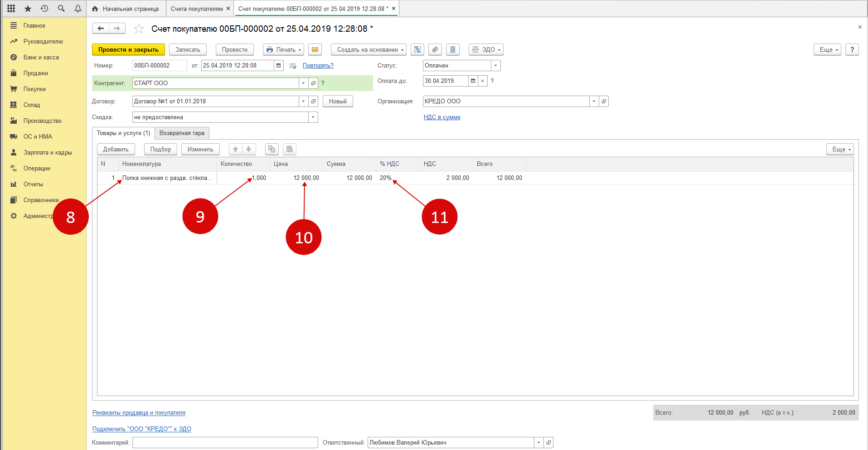Open the Notifications bell icon
The height and width of the screenshot is (450, 868).
click(78, 8)
